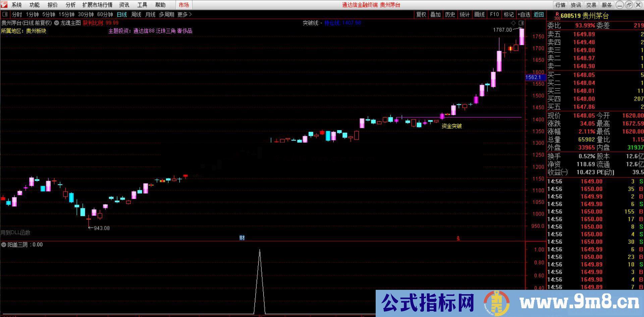Open the 帮助 menu
The height and width of the screenshot is (317, 644).
[160, 5]
